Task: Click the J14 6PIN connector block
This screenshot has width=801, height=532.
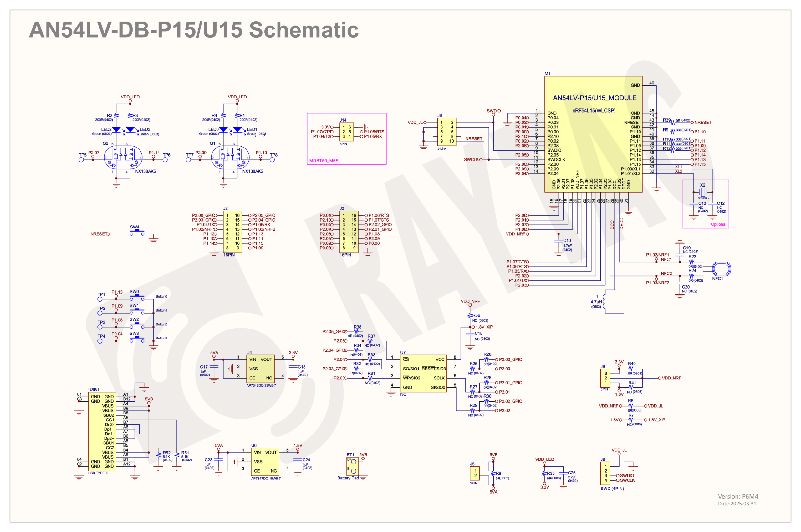Action: click(x=346, y=132)
